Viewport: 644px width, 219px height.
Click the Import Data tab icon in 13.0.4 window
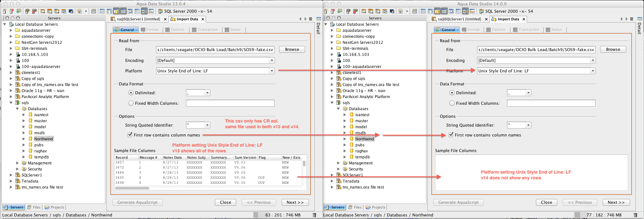[x=173, y=19]
